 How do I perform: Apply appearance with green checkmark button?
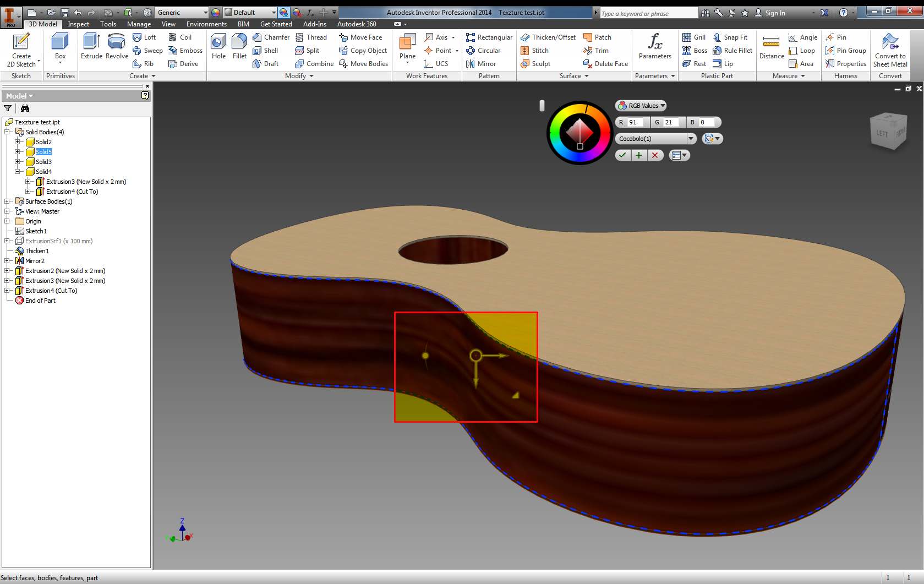coord(622,155)
